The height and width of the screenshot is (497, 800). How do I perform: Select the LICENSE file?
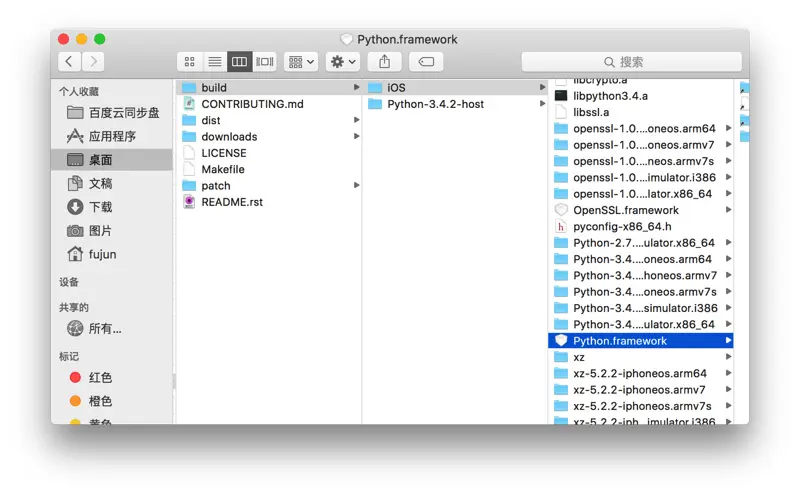269,153
